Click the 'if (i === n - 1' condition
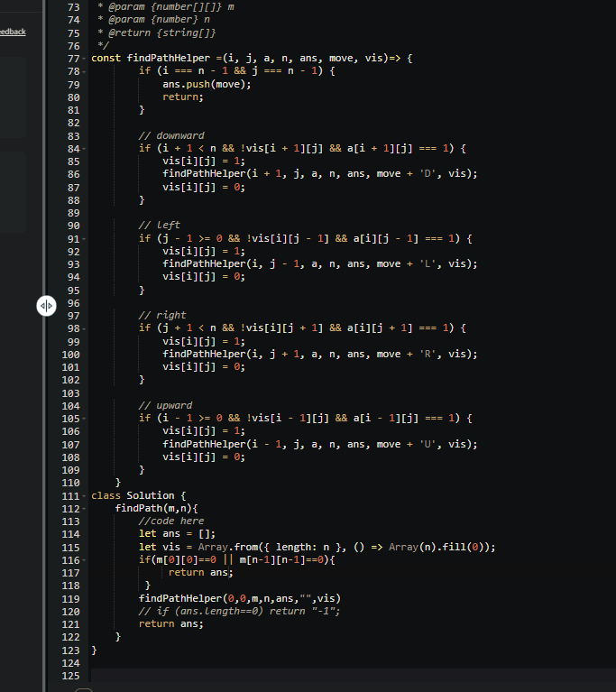The height and width of the screenshot is (692, 616). (x=236, y=70)
